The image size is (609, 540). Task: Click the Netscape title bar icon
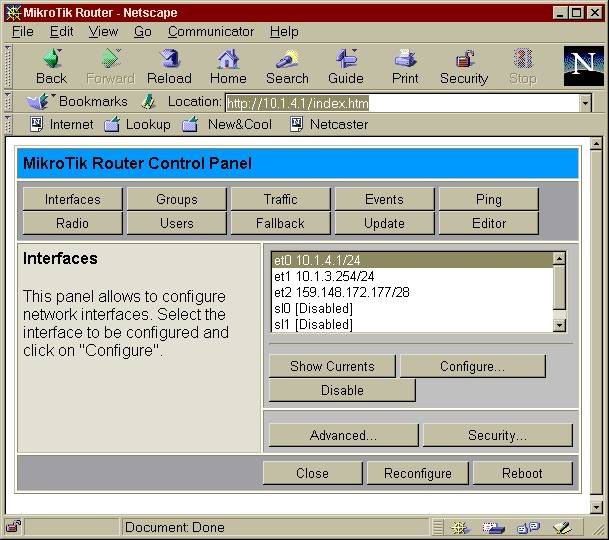coord(13,13)
